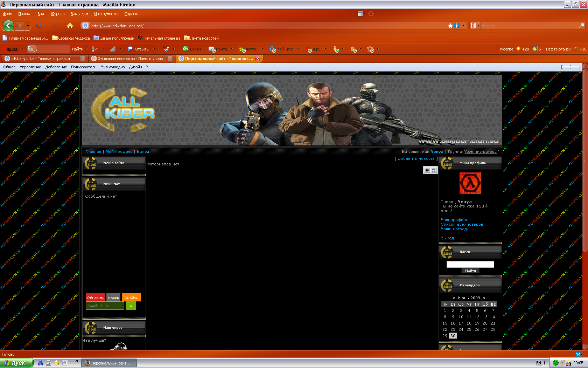Click the site search text field

click(x=470, y=264)
